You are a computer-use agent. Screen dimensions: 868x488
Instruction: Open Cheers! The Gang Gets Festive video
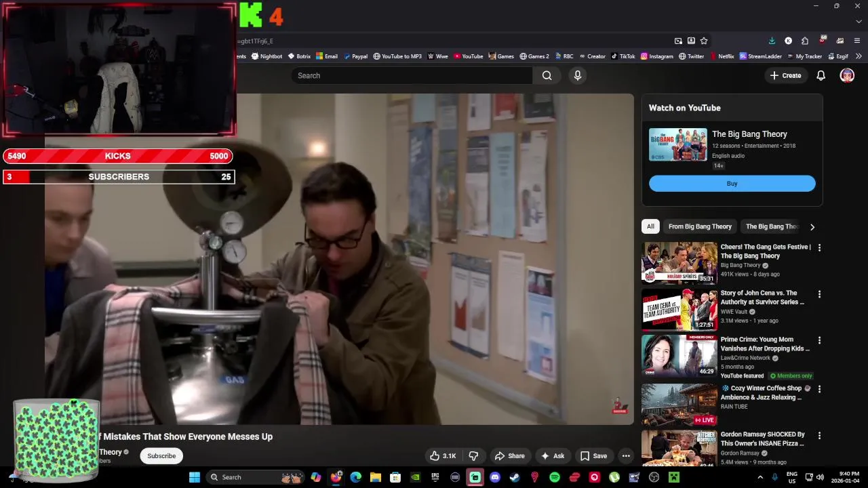coord(765,251)
